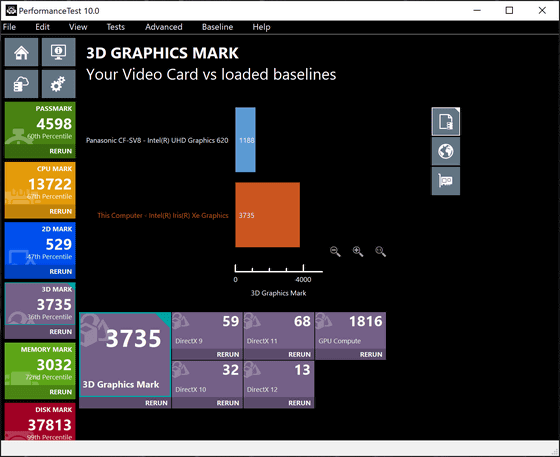The width and height of the screenshot is (560, 457).
Task: Open the Baseline menu
Action: 218,27
